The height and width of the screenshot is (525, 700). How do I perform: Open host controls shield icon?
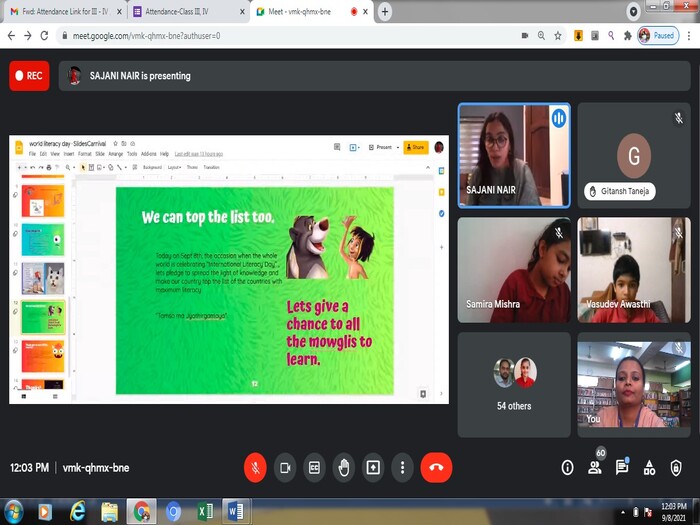pyautogui.click(x=676, y=467)
